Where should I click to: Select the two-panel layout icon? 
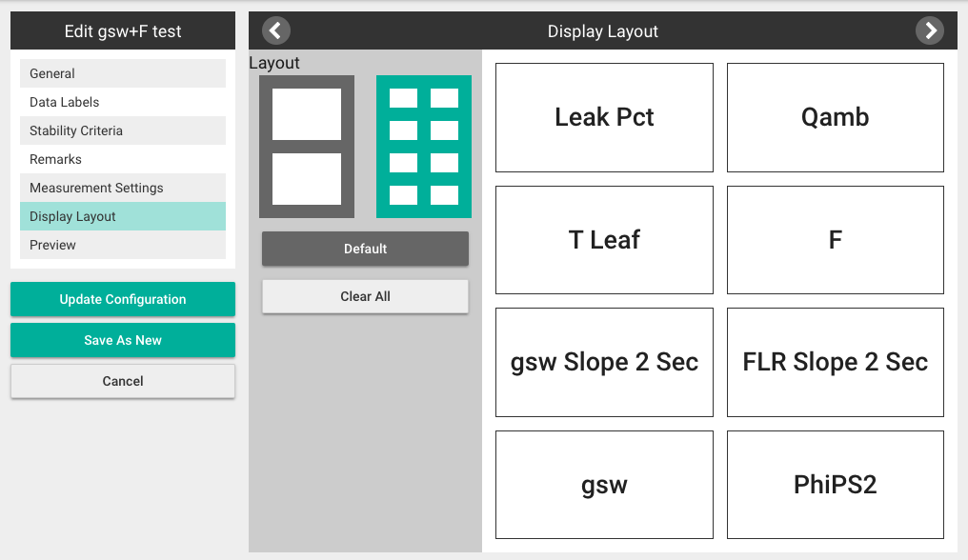click(307, 147)
